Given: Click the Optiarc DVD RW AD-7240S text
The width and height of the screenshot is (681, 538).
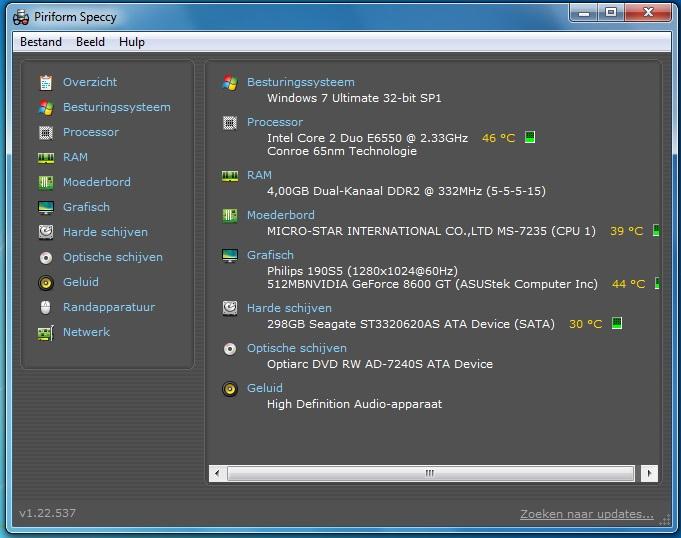Looking at the screenshot, I should (x=380, y=364).
